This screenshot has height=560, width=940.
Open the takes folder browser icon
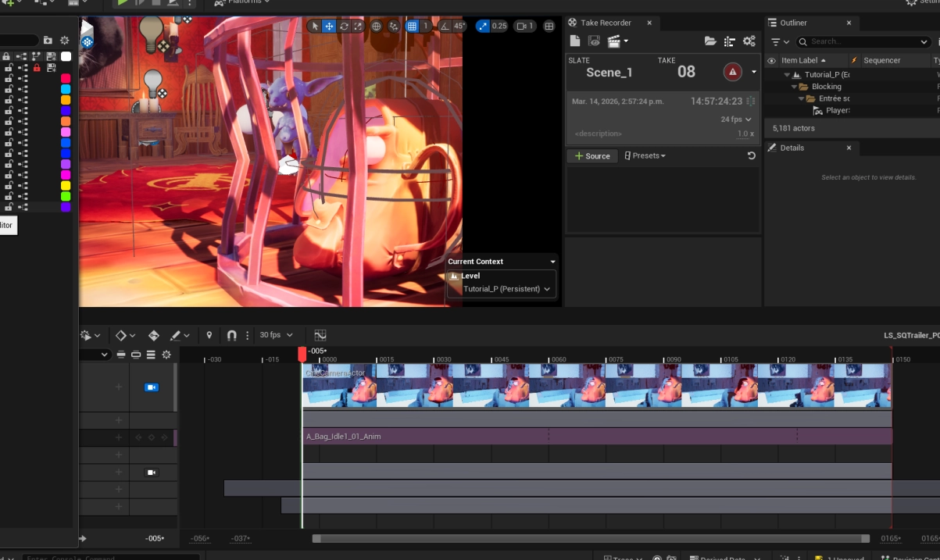coord(710,41)
